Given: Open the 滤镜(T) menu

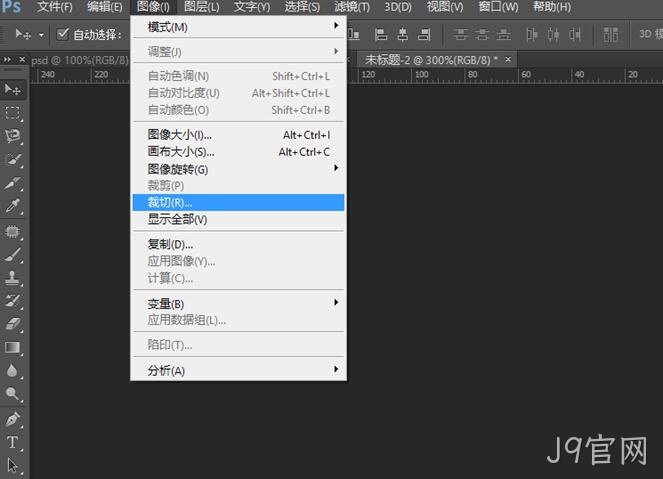Looking at the screenshot, I should [x=352, y=7].
